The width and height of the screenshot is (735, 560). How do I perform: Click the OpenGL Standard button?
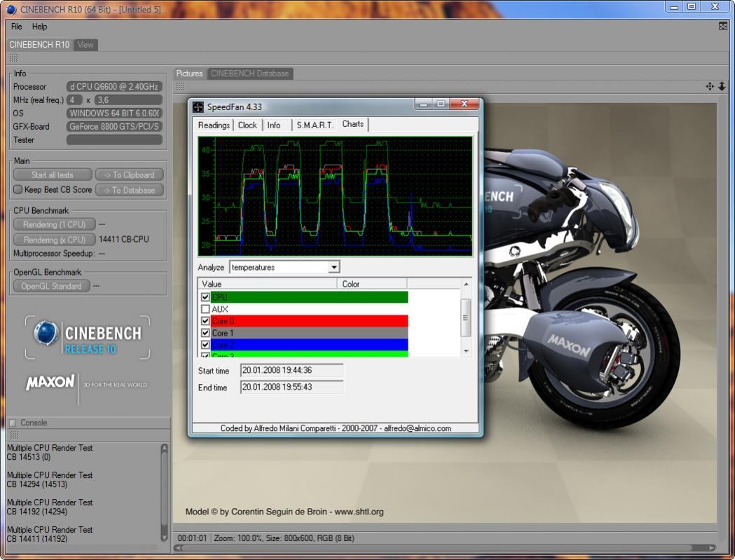(x=52, y=286)
